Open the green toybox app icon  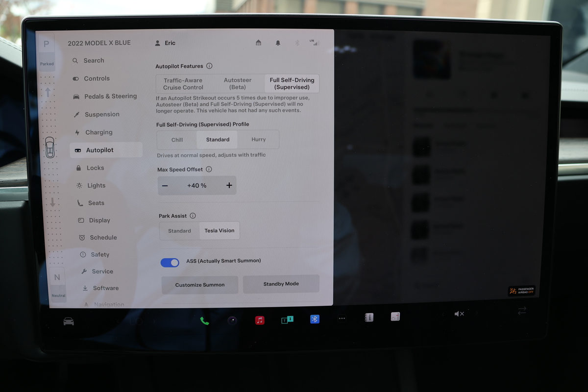[287, 320]
